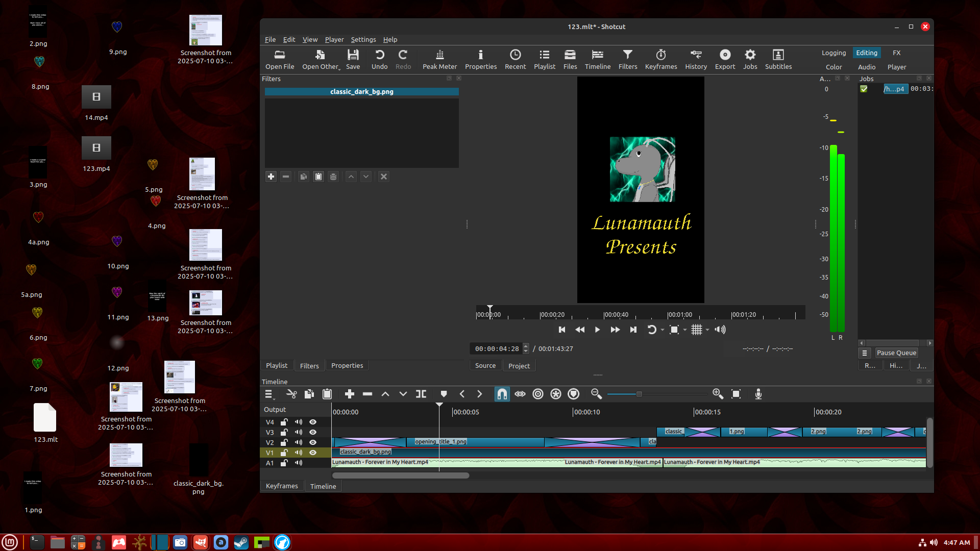
Task: Click the Pause Queue button
Action: pos(896,353)
